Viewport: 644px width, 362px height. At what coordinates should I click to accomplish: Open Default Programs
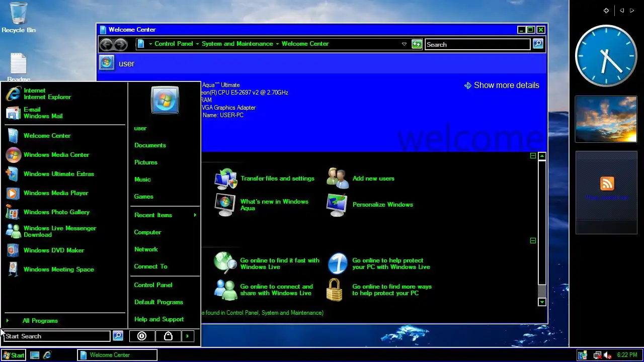[158, 302]
